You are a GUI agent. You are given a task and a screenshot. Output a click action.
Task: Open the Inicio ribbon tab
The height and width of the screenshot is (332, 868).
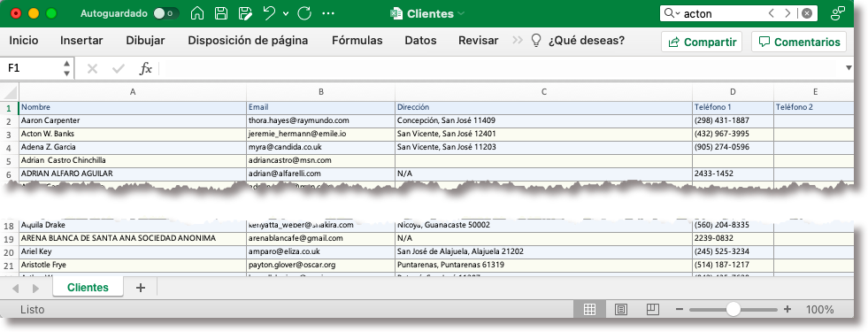[x=24, y=41]
